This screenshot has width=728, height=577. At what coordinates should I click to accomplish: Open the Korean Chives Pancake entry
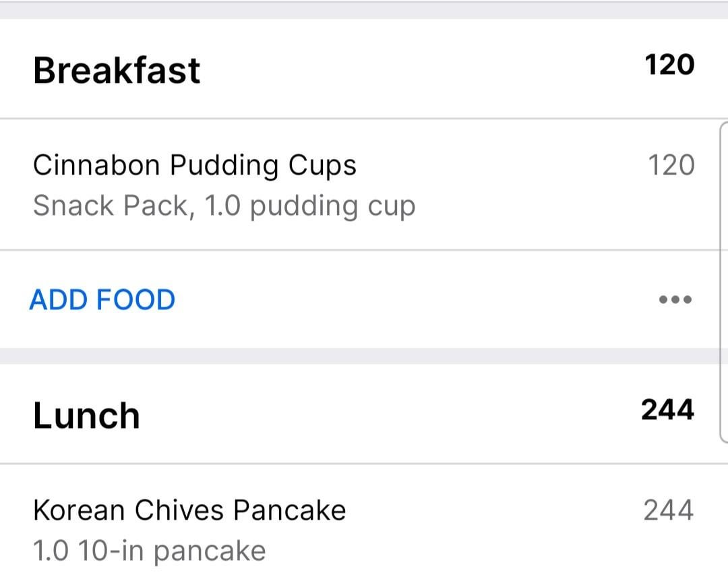[189, 510]
